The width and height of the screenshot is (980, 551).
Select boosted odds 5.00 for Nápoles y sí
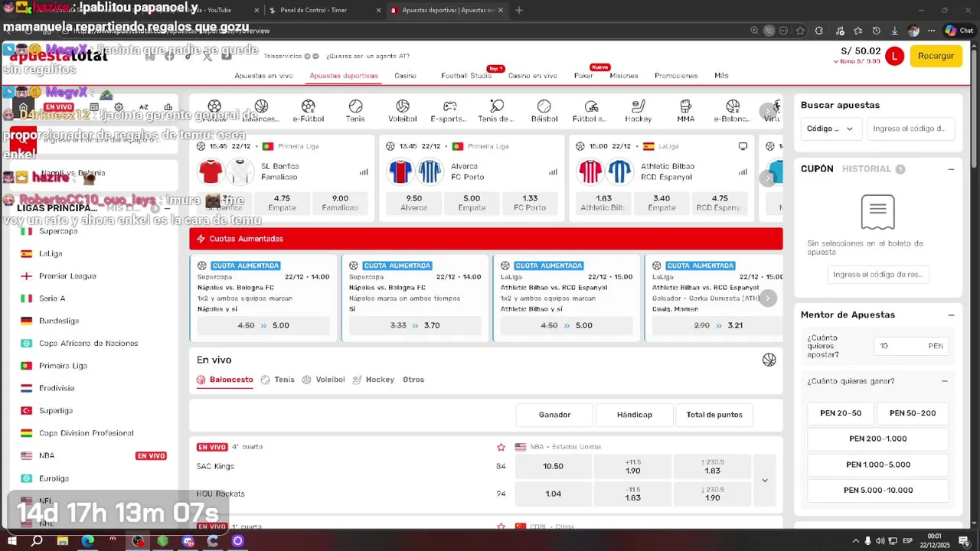263,325
